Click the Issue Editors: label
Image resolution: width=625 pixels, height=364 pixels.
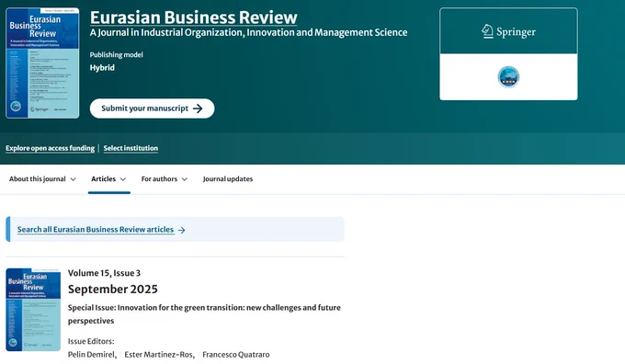(91, 341)
